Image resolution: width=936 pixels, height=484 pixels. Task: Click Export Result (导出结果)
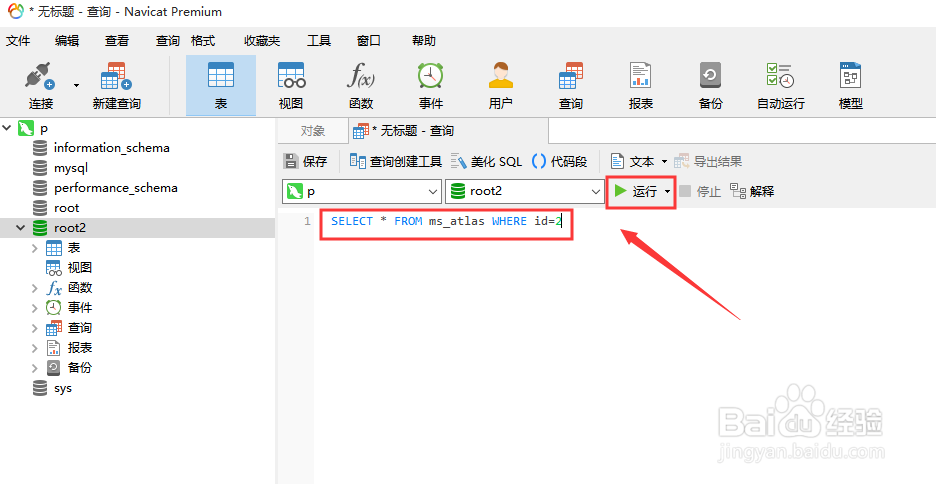coord(708,161)
